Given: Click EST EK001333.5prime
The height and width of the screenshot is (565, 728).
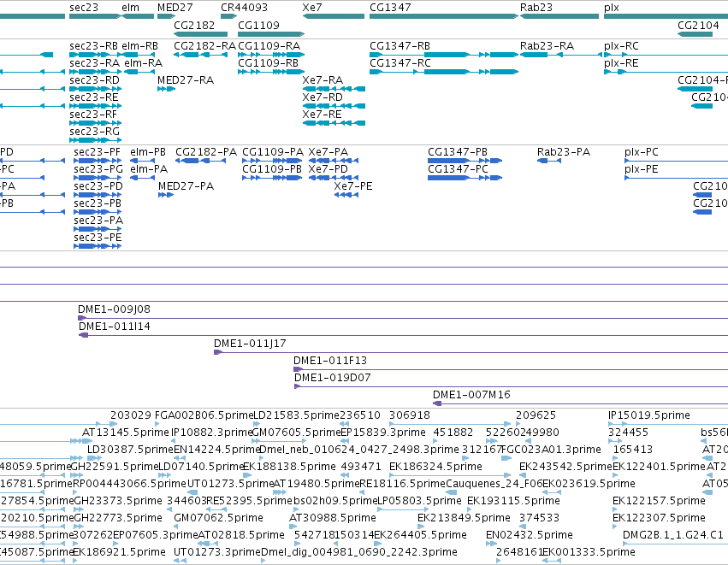Looking at the screenshot, I should pos(552,561).
